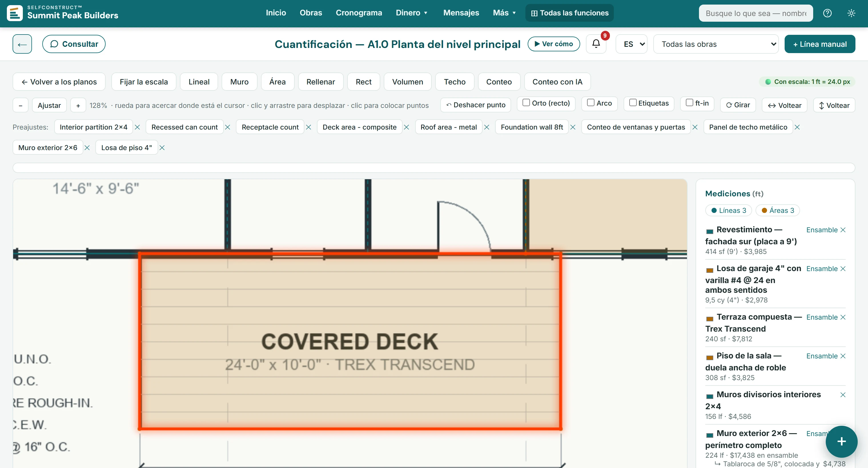Check the Arco option
The width and height of the screenshot is (868, 468).
click(591, 103)
